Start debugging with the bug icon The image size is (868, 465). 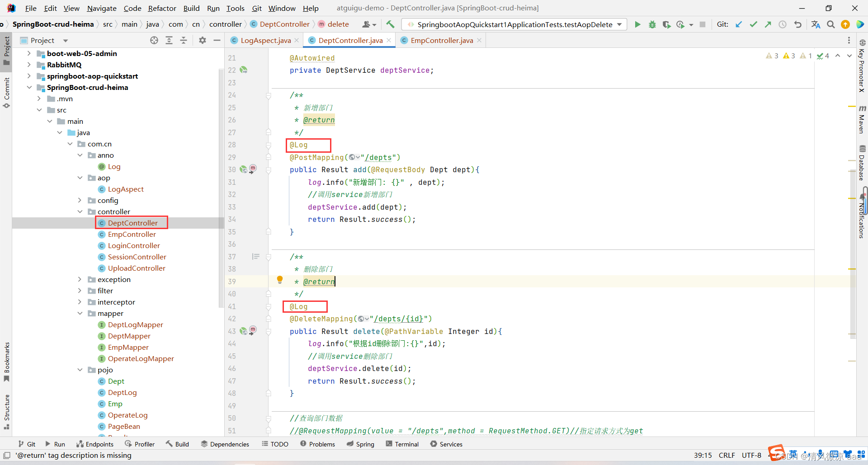[x=652, y=24]
